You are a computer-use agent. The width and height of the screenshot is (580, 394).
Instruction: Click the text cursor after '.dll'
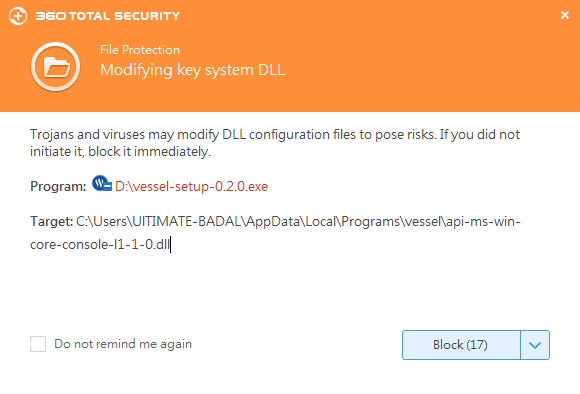(x=171, y=245)
